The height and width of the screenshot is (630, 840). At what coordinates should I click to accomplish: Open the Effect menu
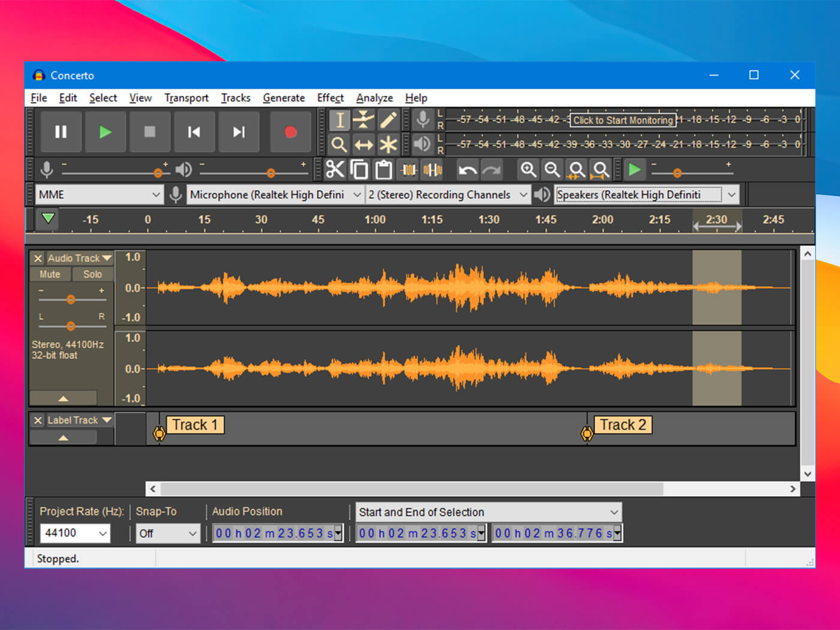pos(330,98)
